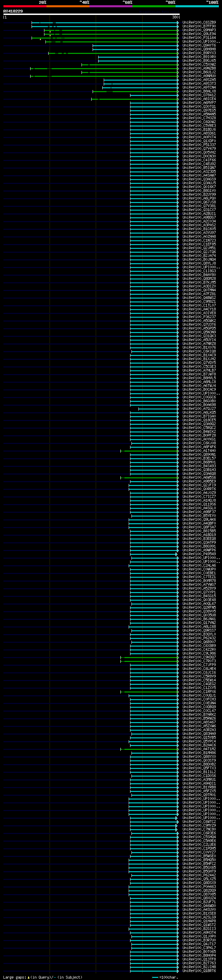Select the alignment bar of UniRef100_Q9MAP3

point(111,30)
